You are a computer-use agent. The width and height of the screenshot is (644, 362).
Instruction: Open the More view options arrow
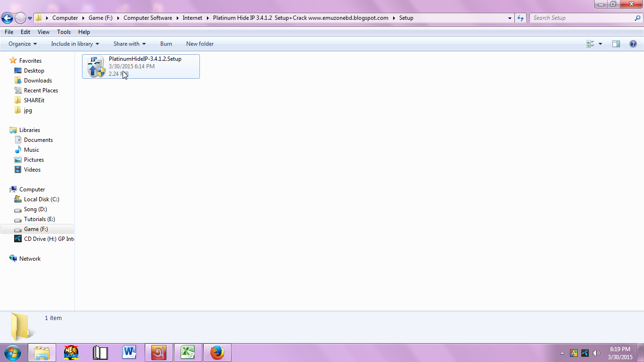coord(600,44)
